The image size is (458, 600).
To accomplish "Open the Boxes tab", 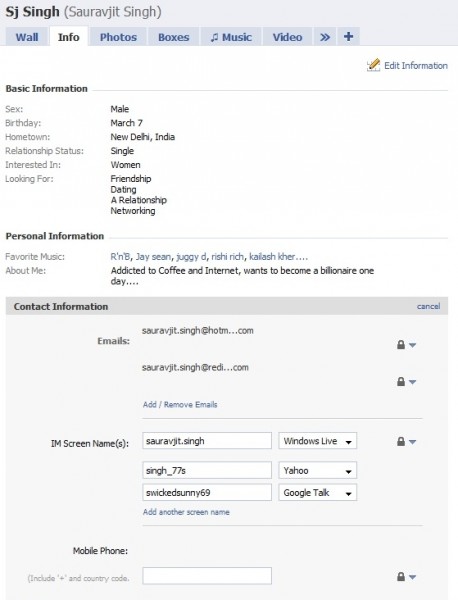I will point(174,37).
